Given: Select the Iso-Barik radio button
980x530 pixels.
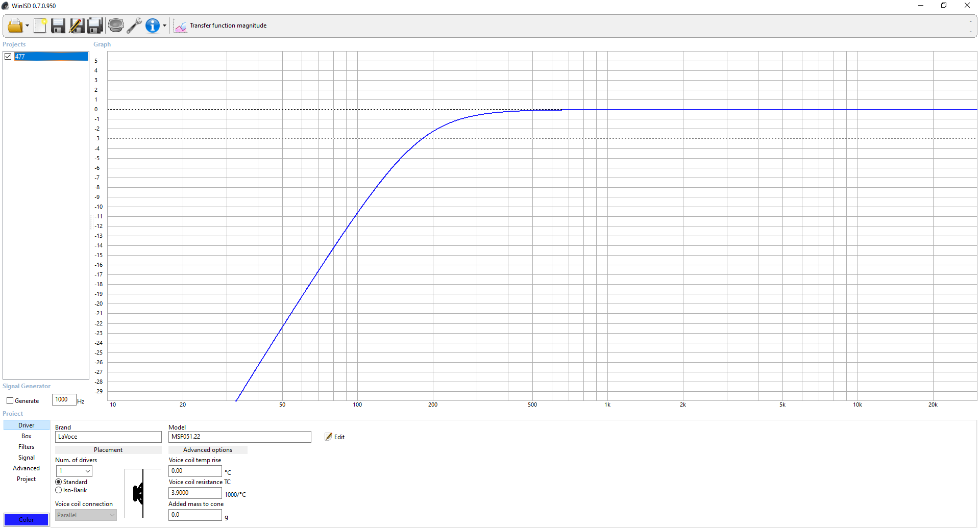Looking at the screenshot, I should coord(59,490).
